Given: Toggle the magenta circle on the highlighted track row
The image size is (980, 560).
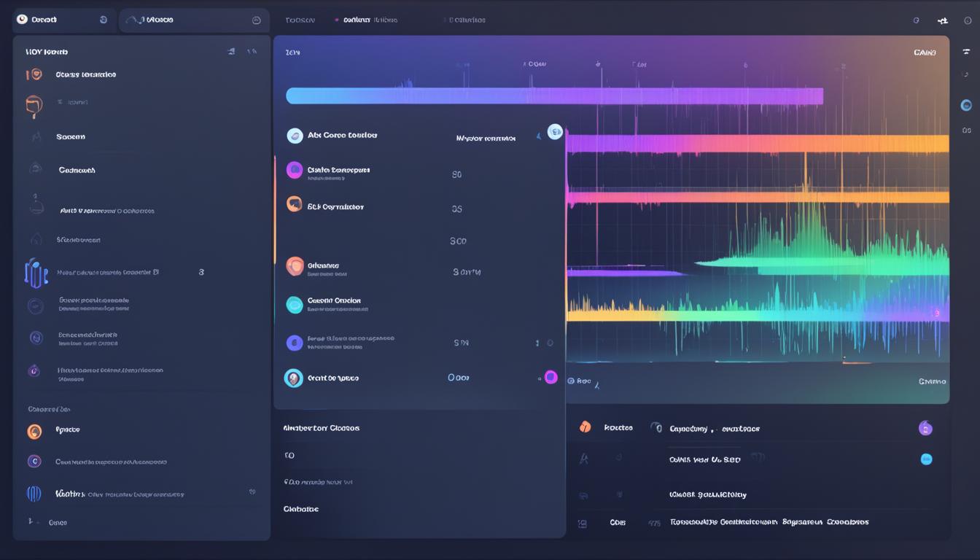Looking at the screenshot, I should [x=551, y=377].
